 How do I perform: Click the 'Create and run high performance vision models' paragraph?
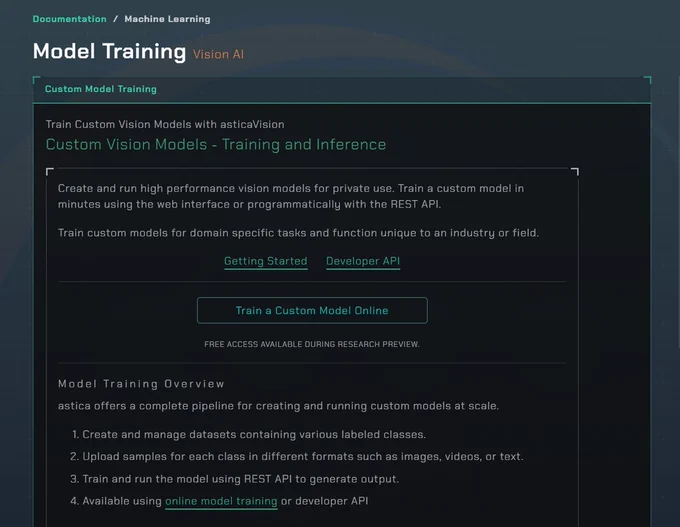click(291, 196)
